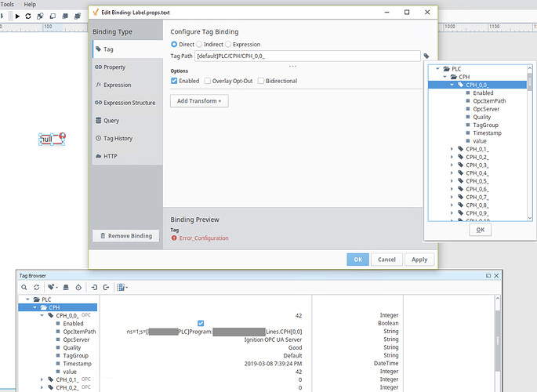Open the table columns icon in Tag Browser
The width and height of the screenshot is (537, 392).
(x=122, y=288)
